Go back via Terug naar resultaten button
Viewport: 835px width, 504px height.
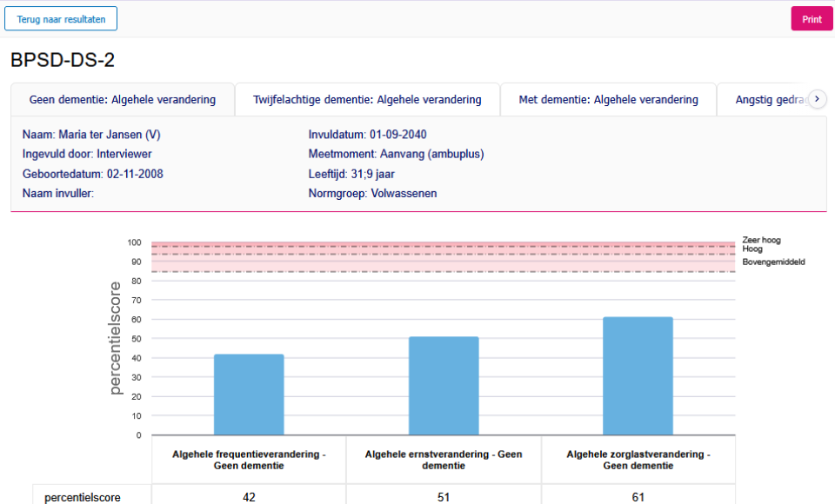pos(61,18)
